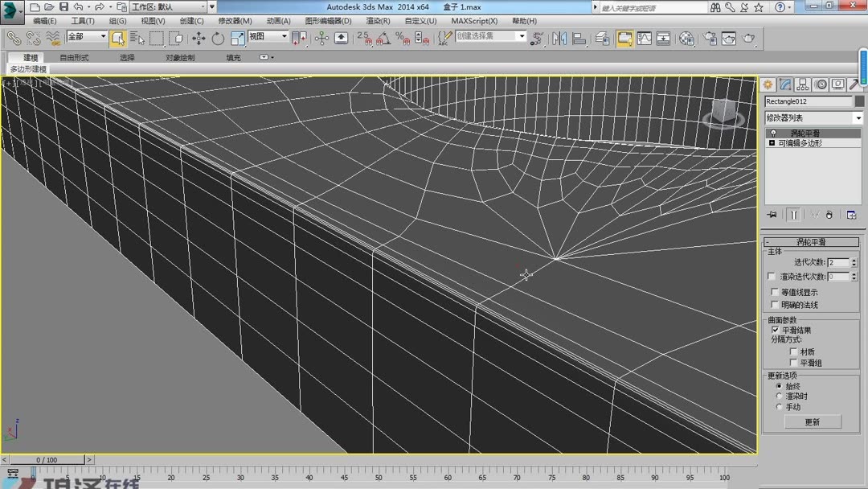Select the 手动 update radio option

click(x=778, y=407)
